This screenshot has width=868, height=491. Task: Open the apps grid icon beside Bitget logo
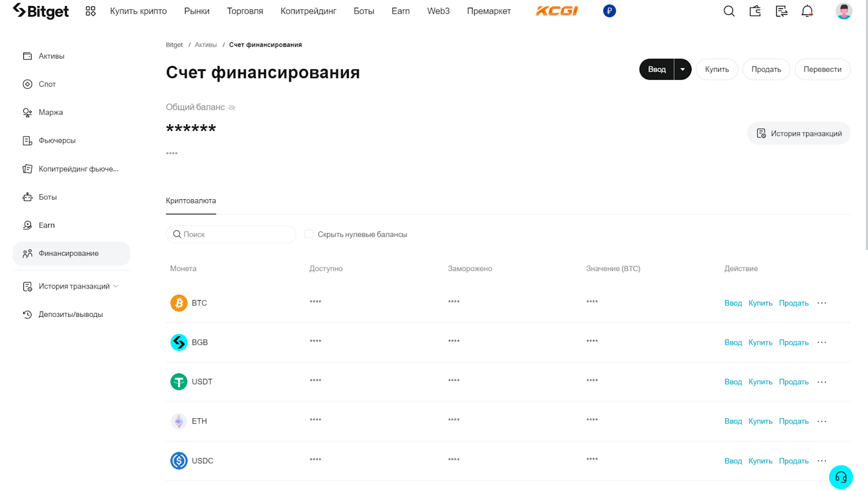coord(91,11)
